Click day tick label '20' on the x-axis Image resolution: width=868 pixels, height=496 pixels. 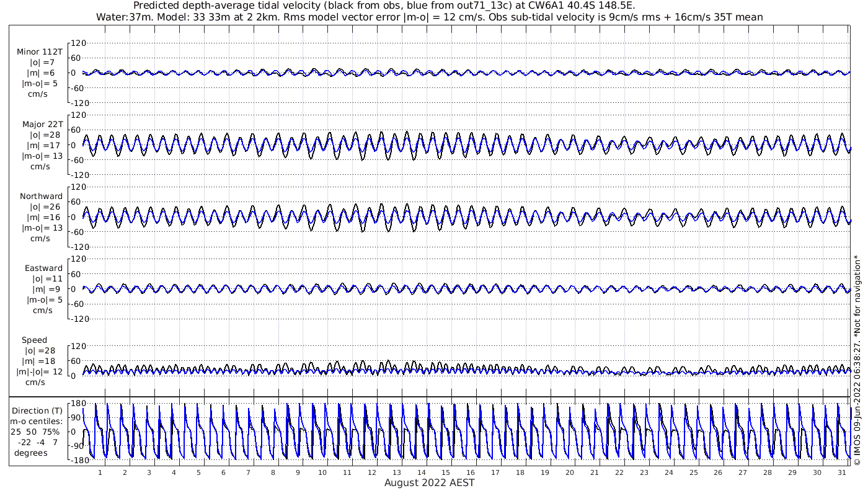[x=570, y=472]
